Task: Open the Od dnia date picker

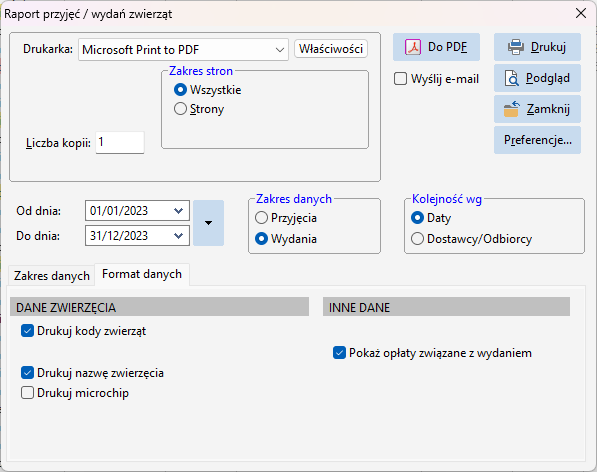Action: coord(178,210)
